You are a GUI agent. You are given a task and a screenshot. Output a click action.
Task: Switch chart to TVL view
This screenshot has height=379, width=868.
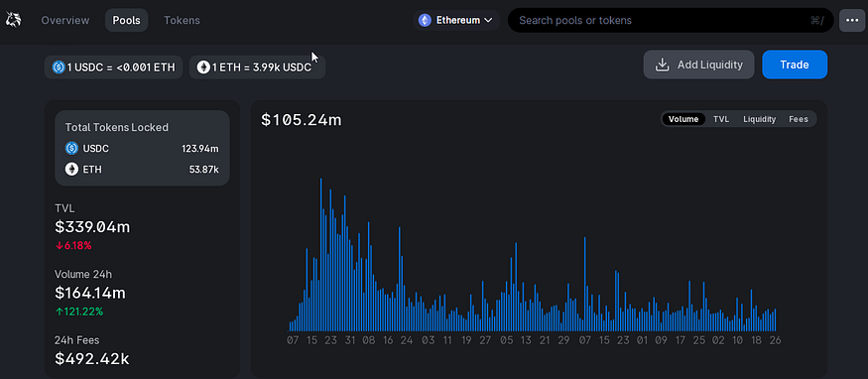coord(721,119)
